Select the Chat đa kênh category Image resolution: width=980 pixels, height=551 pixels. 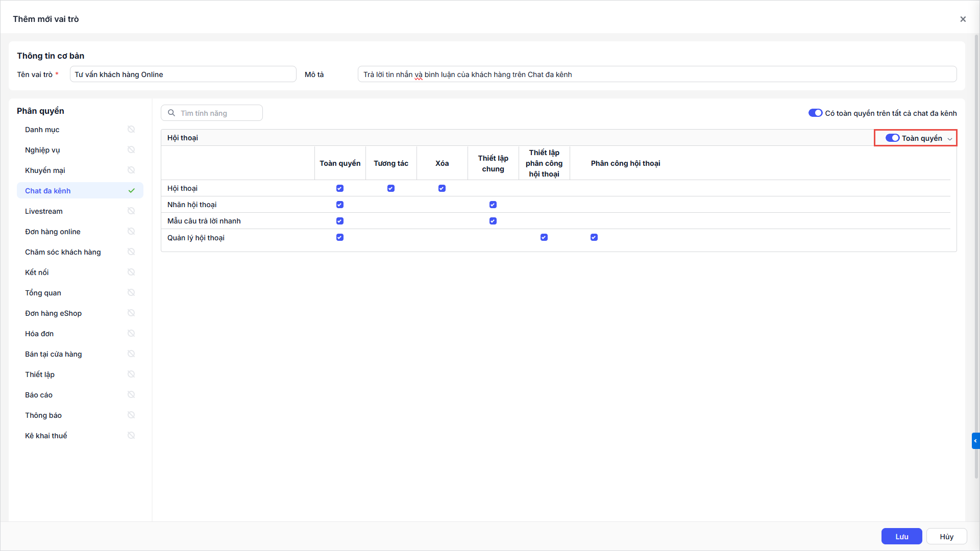pos(80,191)
